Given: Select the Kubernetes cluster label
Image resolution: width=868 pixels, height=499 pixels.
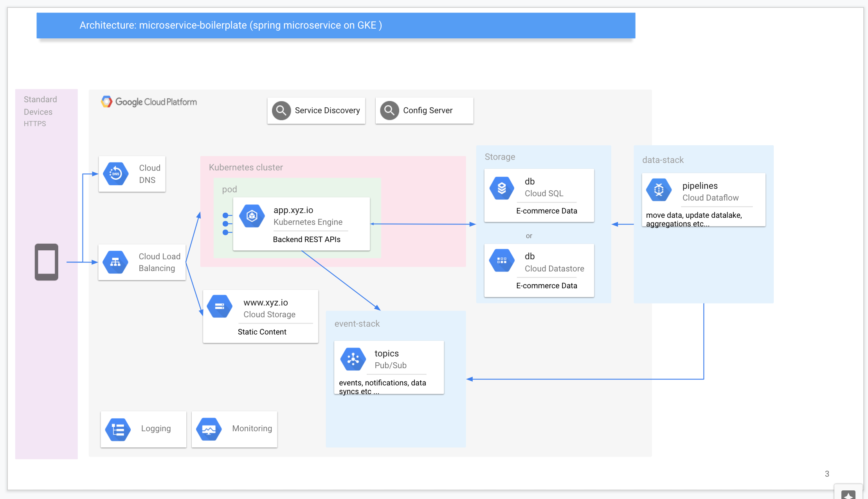Looking at the screenshot, I should [x=246, y=167].
